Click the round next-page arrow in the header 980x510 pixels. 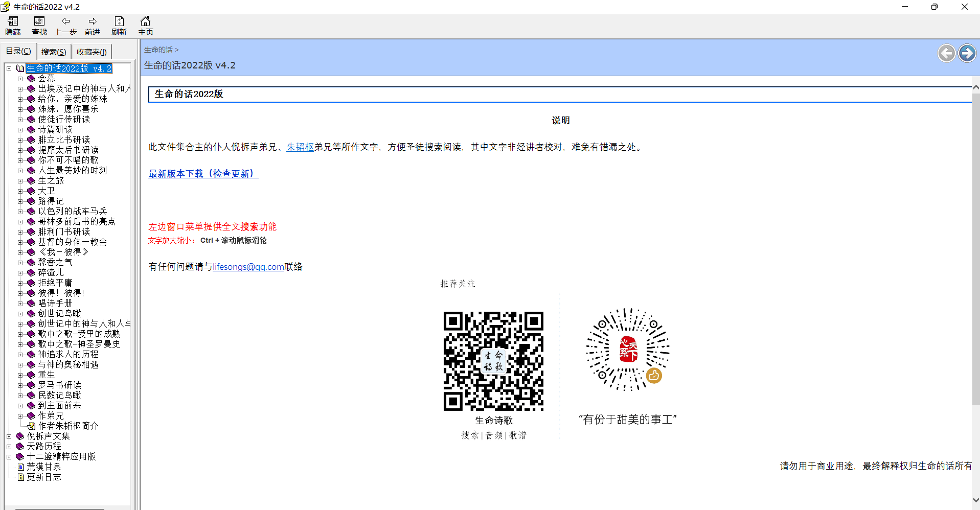[x=967, y=53]
